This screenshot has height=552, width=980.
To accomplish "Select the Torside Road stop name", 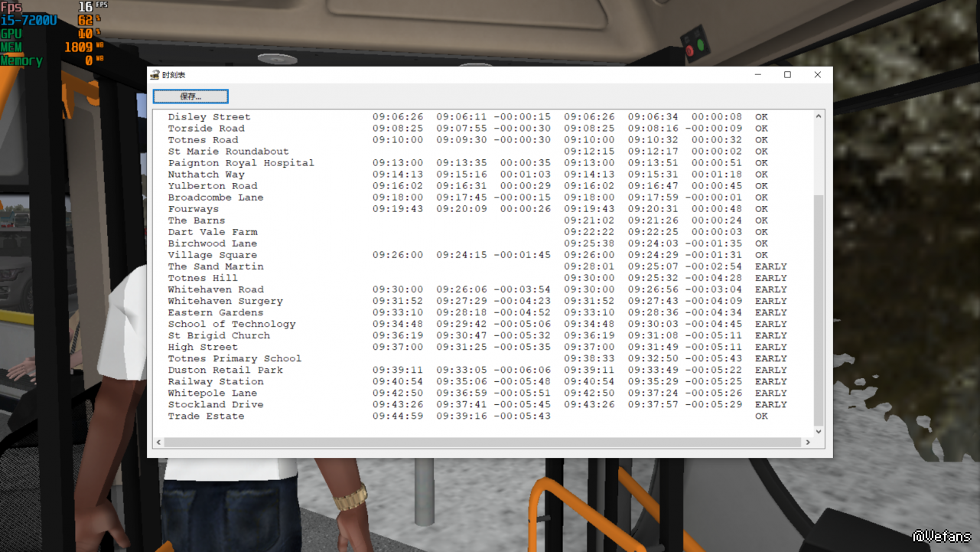I will (207, 129).
